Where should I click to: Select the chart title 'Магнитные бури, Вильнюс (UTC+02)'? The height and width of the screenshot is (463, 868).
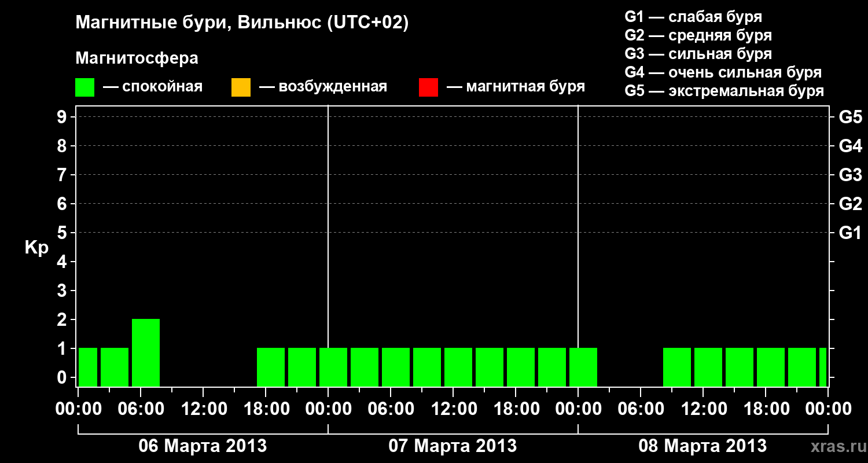(242, 23)
